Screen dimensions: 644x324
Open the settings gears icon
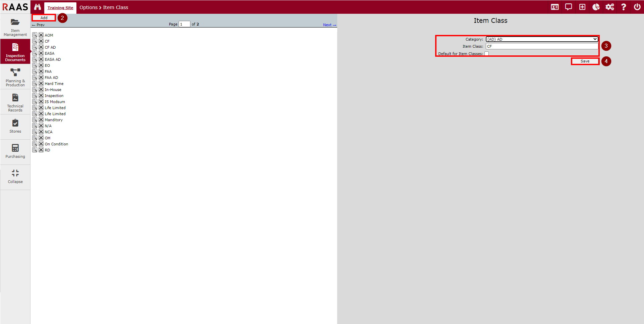click(x=609, y=7)
